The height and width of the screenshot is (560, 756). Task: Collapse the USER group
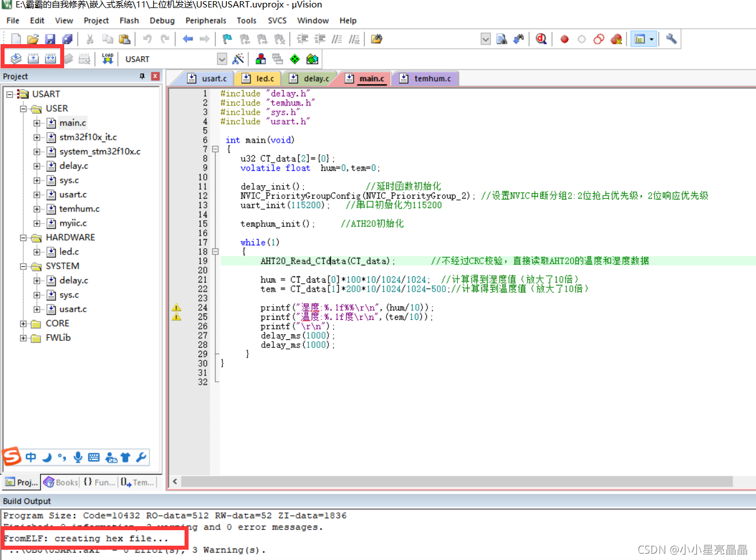pyautogui.click(x=23, y=108)
